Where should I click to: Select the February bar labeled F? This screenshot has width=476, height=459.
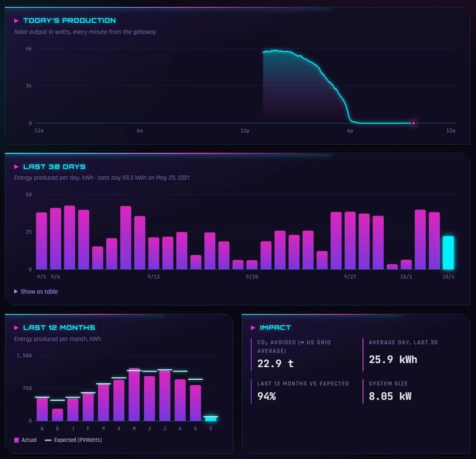click(88, 407)
